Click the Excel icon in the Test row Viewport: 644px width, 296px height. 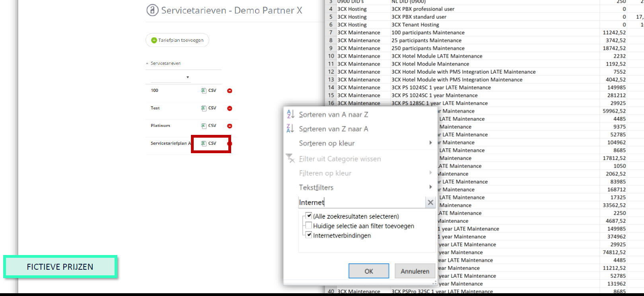click(204, 108)
